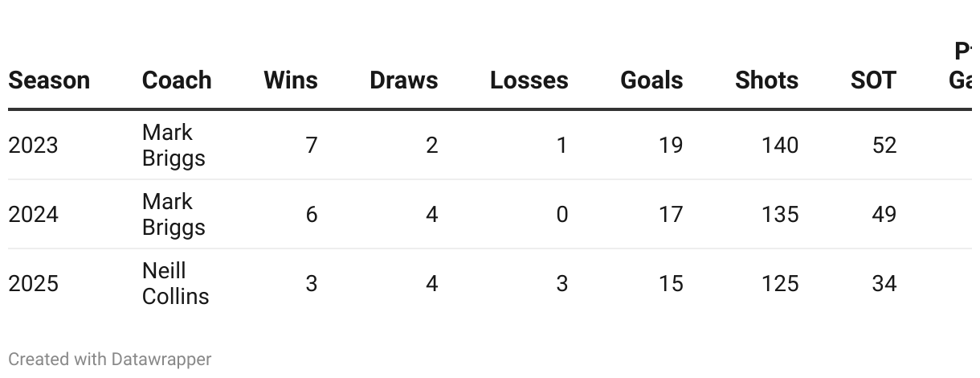Click Mark Briggs in the 2024 row
Screen dimensions: 980x378
174,215
